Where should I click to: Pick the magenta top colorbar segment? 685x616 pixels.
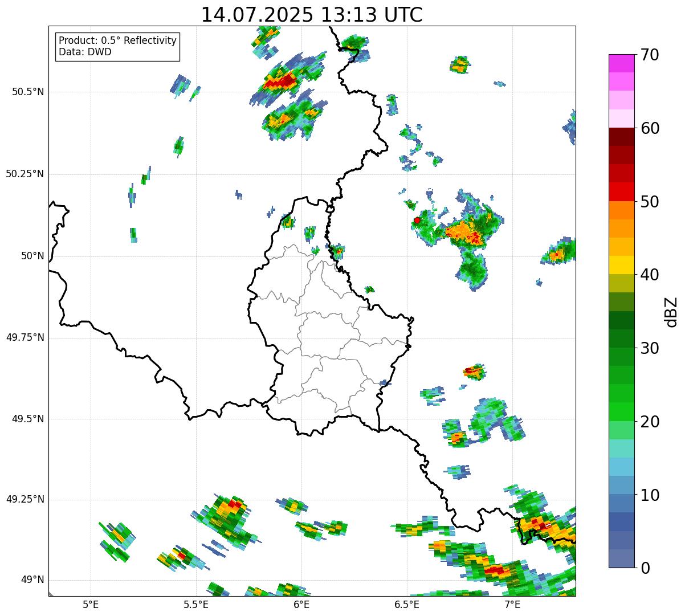pyautogui.click(x=621, y=63)
